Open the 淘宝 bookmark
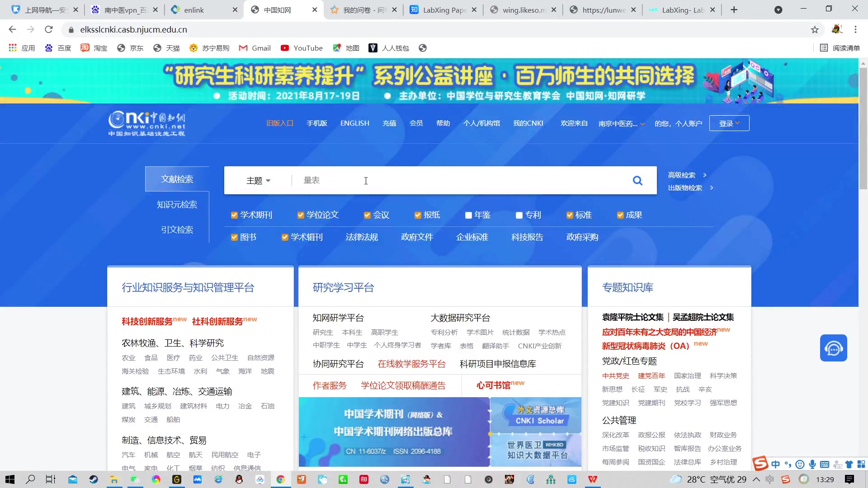This screenshot has width=868, height=488. (94, 48)
